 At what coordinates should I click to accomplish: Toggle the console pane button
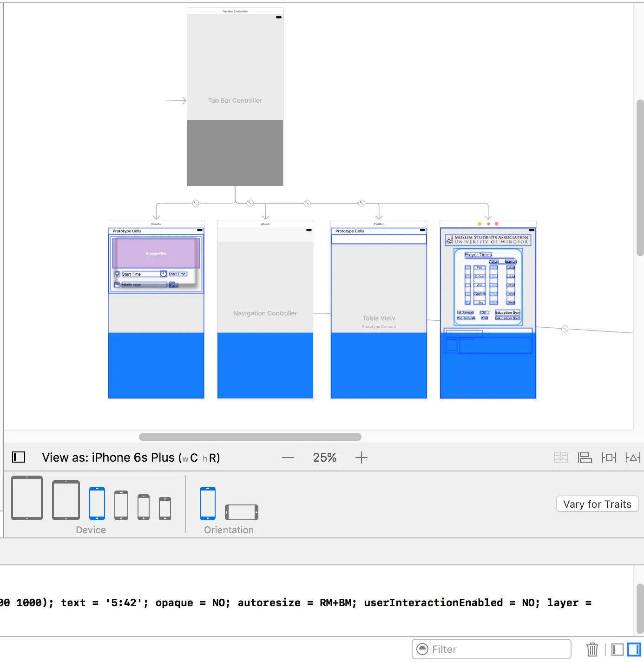coord(634,649)
